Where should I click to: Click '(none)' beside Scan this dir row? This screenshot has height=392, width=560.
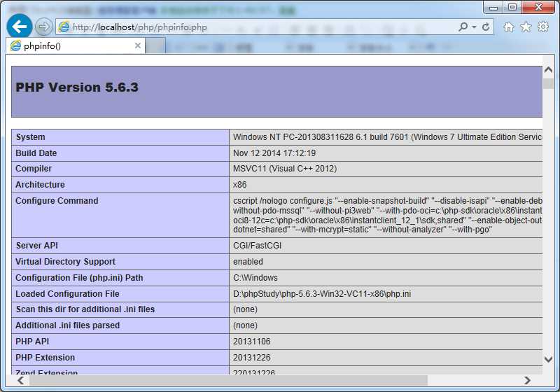click(x=245, y=309)
